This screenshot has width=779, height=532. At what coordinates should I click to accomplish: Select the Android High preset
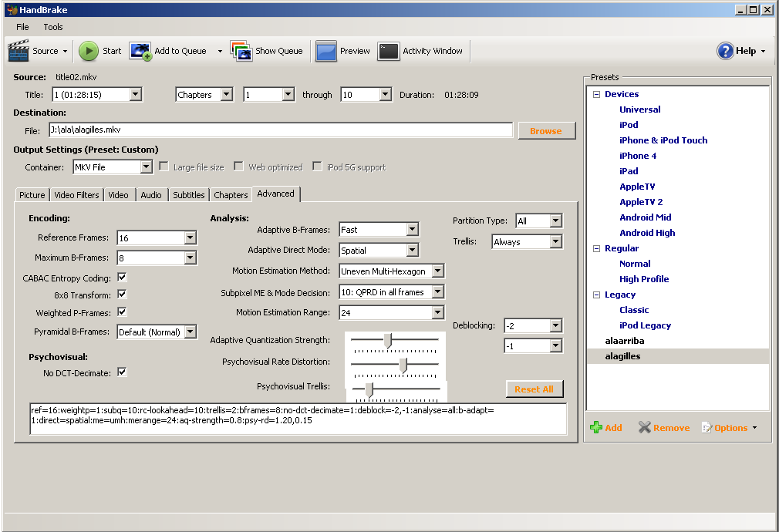coord(647,233)
